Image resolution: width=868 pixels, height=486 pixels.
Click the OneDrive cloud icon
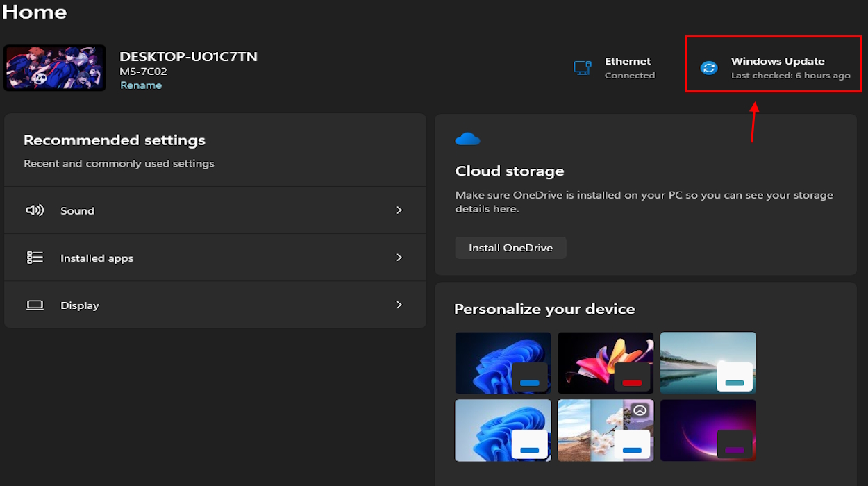click(x=467, y=140)
